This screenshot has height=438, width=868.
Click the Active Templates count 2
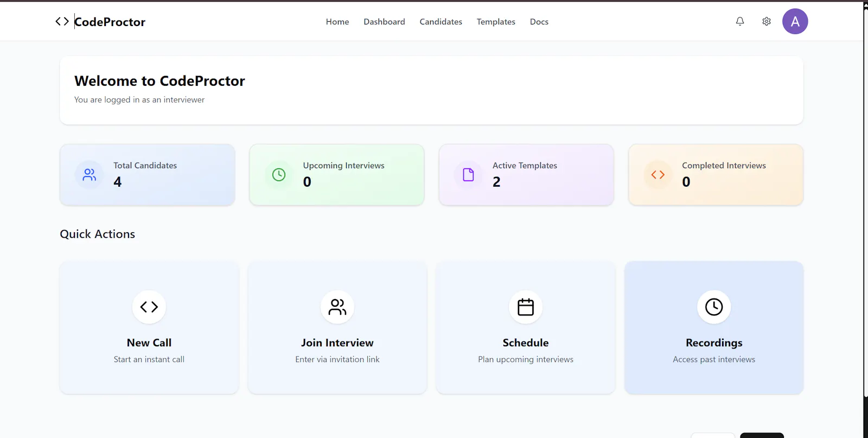(x=496, y=182)
